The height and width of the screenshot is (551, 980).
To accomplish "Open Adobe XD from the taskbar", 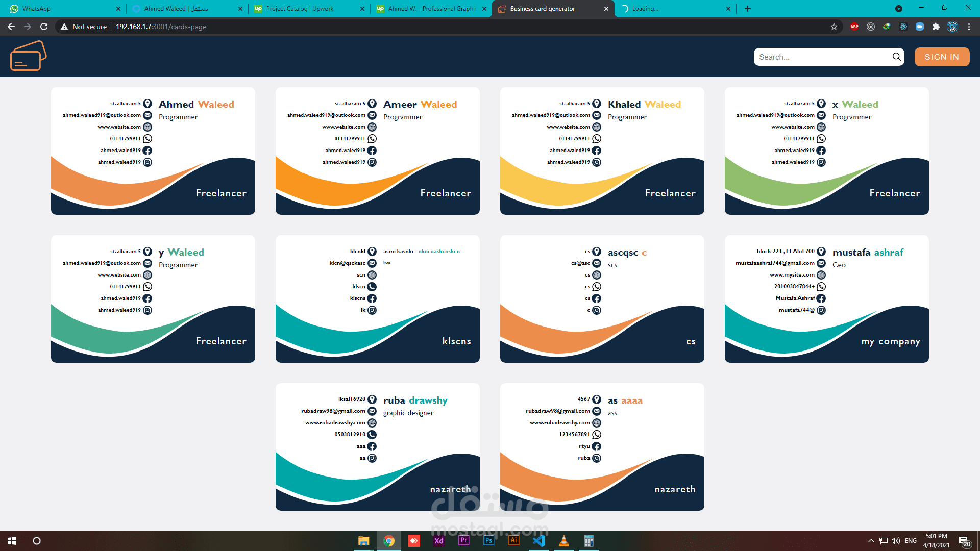I will [438, 540].
